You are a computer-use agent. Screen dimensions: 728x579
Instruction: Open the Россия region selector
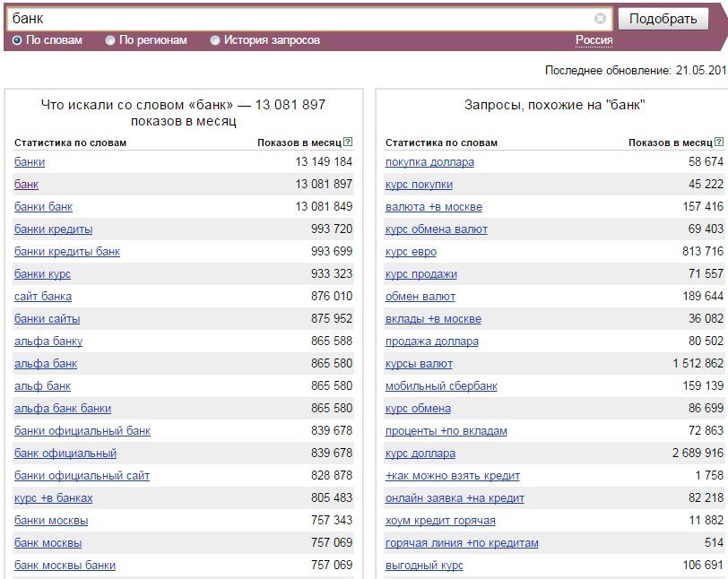pos(594,40)
